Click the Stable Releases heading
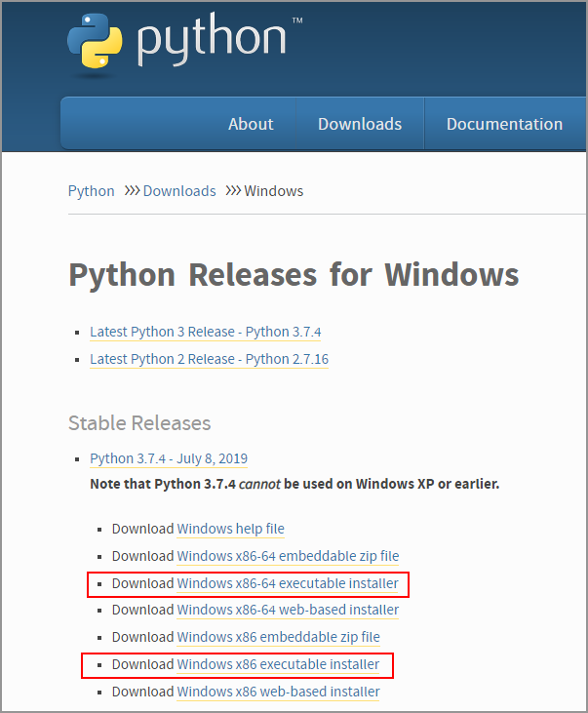 coord(139,423)
